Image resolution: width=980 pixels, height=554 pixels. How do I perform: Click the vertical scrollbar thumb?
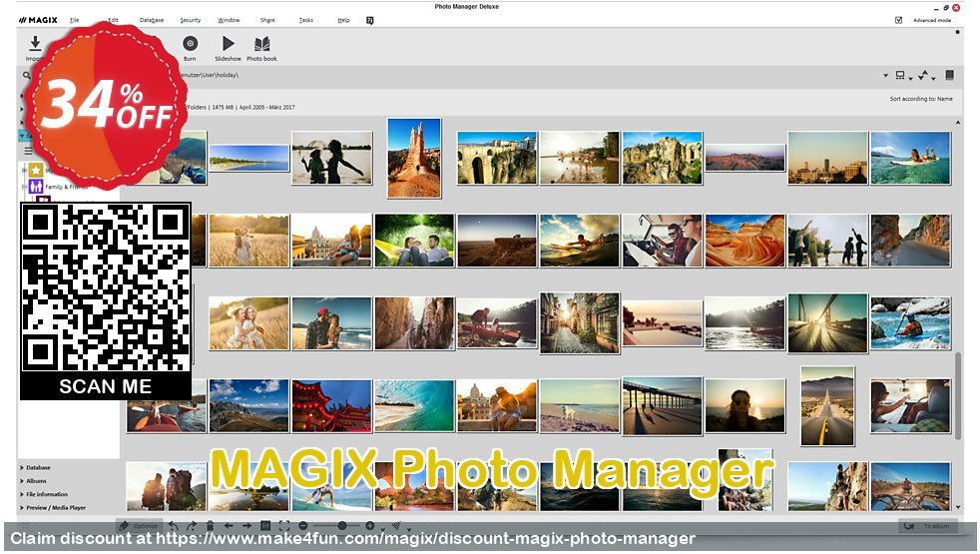coord(958,395)
